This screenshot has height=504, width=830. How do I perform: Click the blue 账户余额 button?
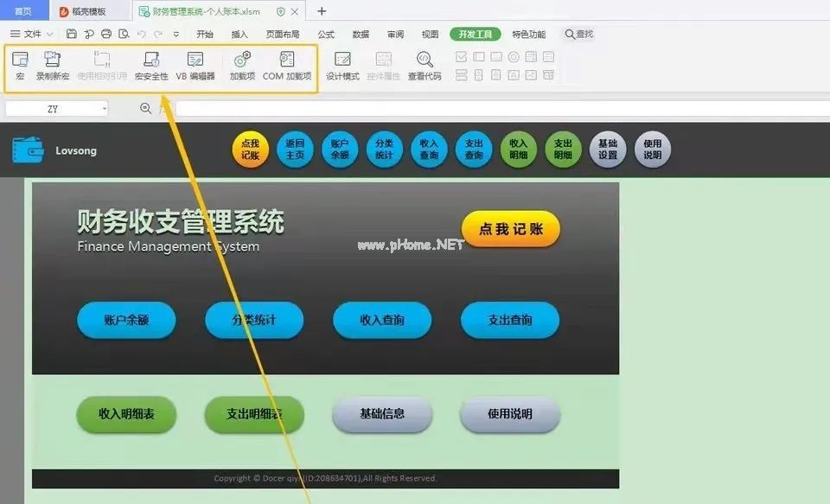[x=126, y=320]
